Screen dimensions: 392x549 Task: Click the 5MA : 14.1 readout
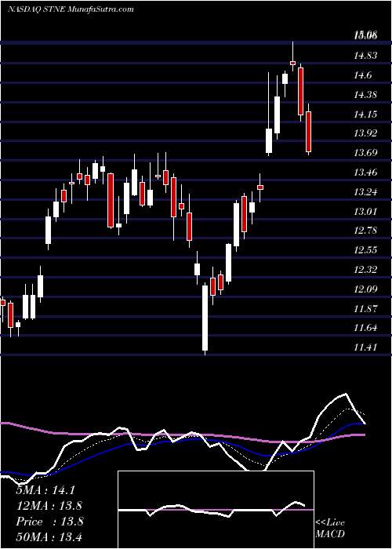point(45,490)
